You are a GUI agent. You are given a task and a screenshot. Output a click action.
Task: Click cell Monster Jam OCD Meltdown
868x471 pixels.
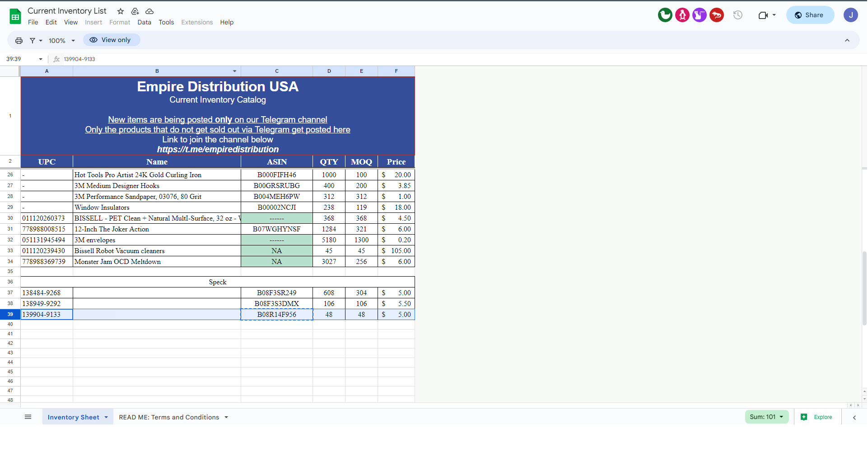pos(157,262)
